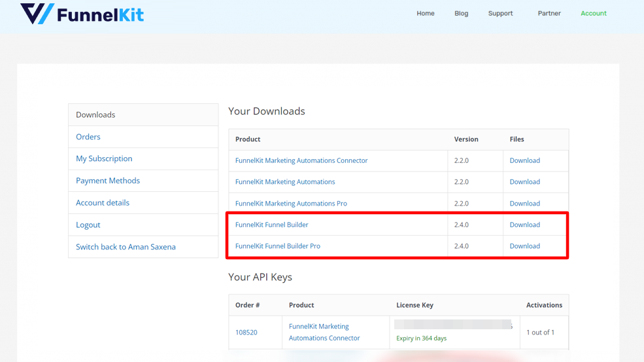The height and width of the screenshot is (362, 644).
Task: Open FunnelKit Funnel Builder Pro product link
Action: tap(278, 246)
